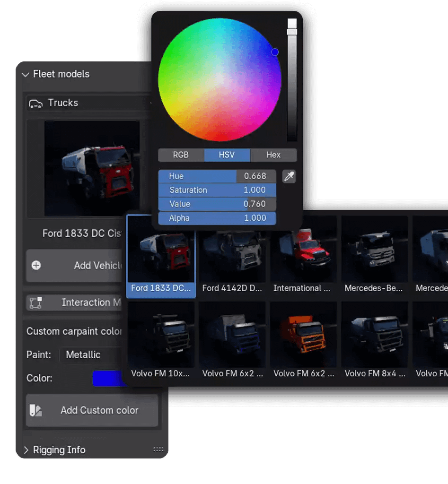
Task: Click the center of the color wheel
Action: pos(220,79)
